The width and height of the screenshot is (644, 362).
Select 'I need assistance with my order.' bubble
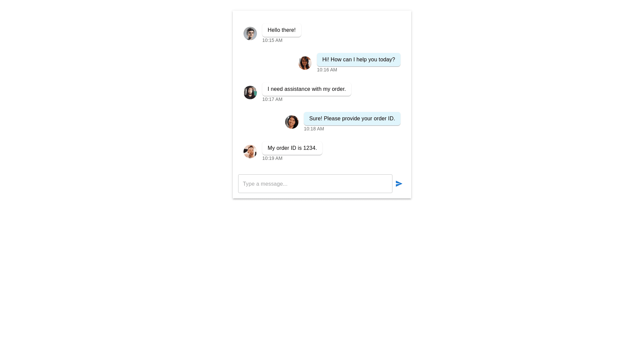click(307, 89)
